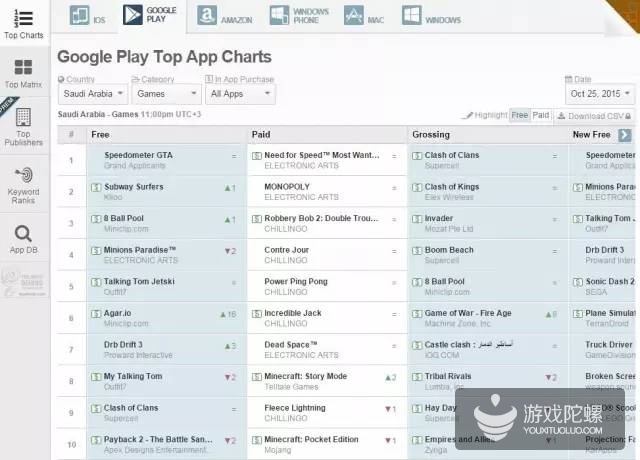Select the GOOGLE PLAY tab
This screenshot has width=640, height=460.
click(151, 16)
